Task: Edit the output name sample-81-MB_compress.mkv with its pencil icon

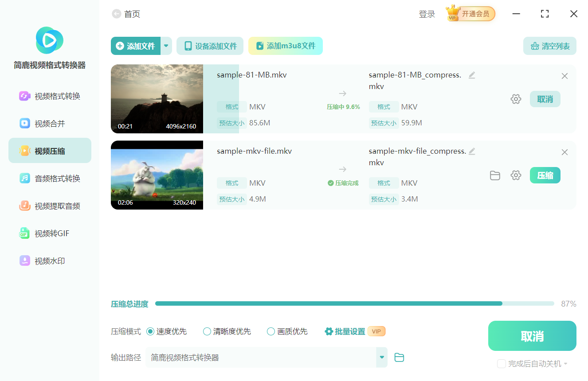Action: [472, 75]
